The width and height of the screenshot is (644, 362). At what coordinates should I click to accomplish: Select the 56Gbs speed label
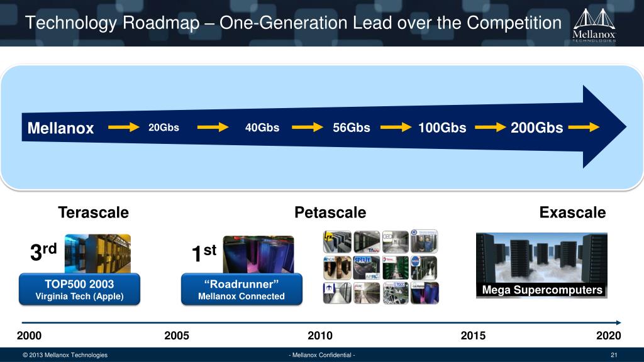coord(351,128)
